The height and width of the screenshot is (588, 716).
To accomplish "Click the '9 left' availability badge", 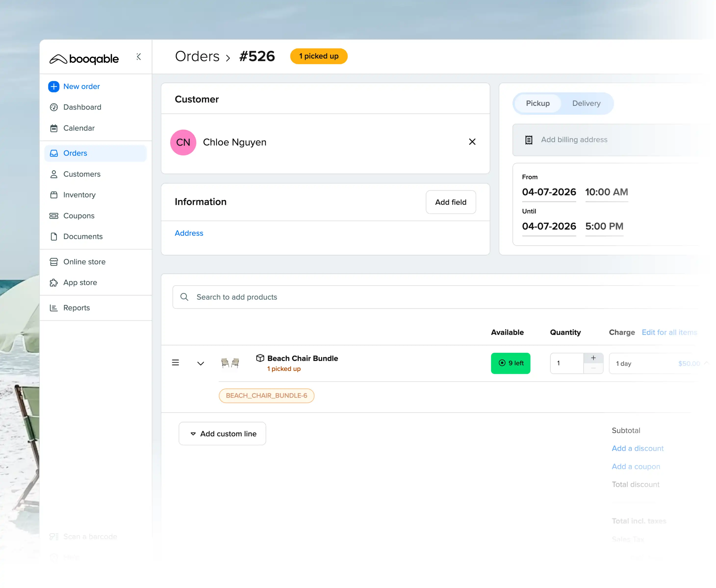I will 510,363.
